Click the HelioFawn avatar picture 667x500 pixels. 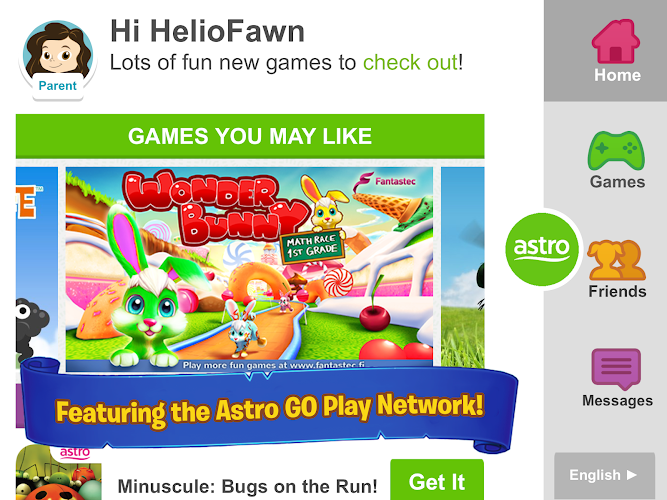(x=58, y=51)
